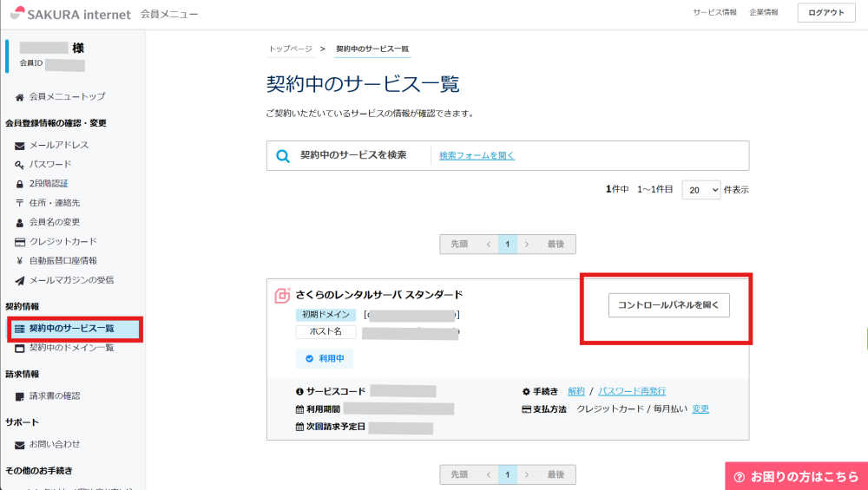Click the invoice icon beside 請求書の確認

point(19,396)
